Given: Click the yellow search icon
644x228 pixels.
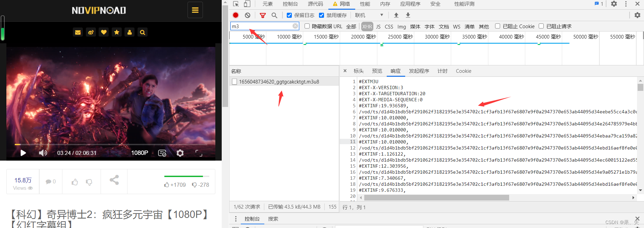Looking at the screenshot, I should pos(143,32).
